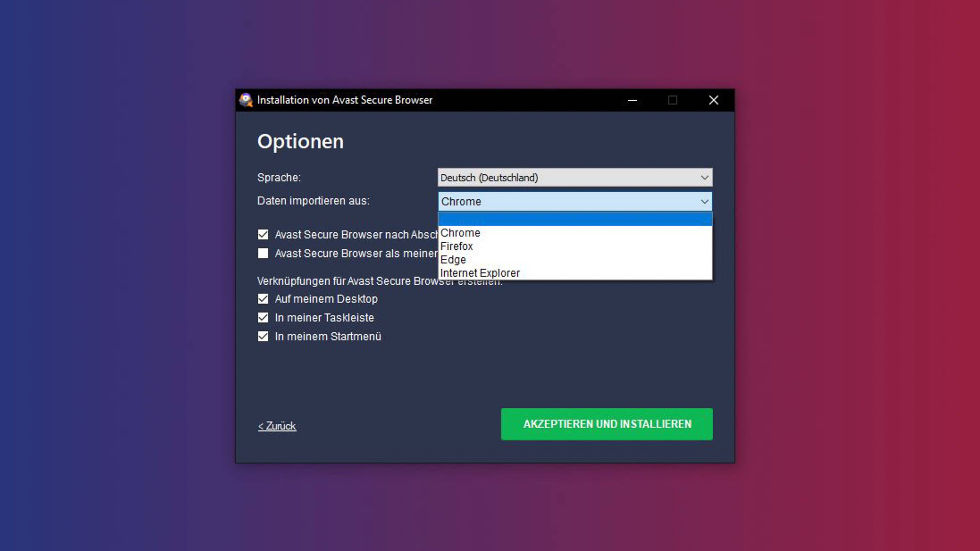
Task: Click the 'Optionen' heading
Action: (x=301, y=142)
